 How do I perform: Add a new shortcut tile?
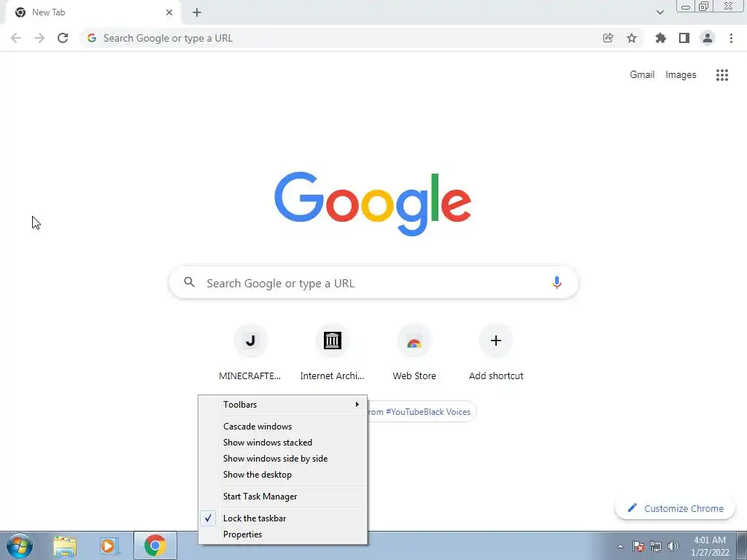(496, 352)
